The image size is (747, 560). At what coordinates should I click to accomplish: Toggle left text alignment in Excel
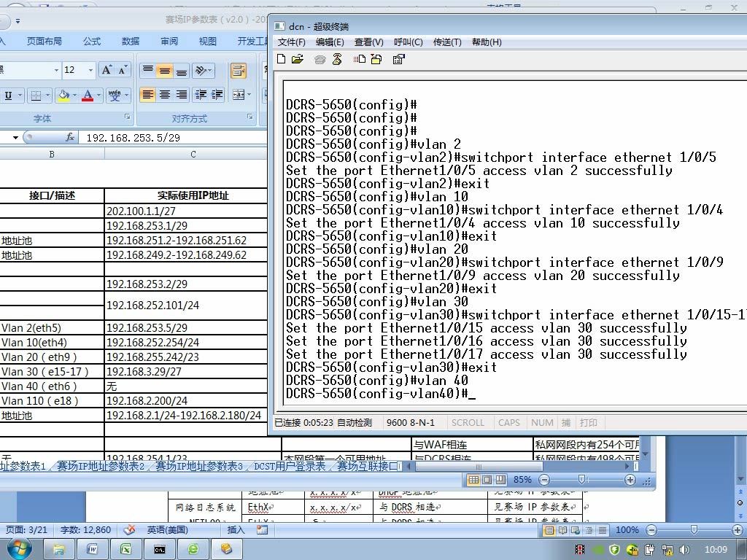[x=147, y=94]
